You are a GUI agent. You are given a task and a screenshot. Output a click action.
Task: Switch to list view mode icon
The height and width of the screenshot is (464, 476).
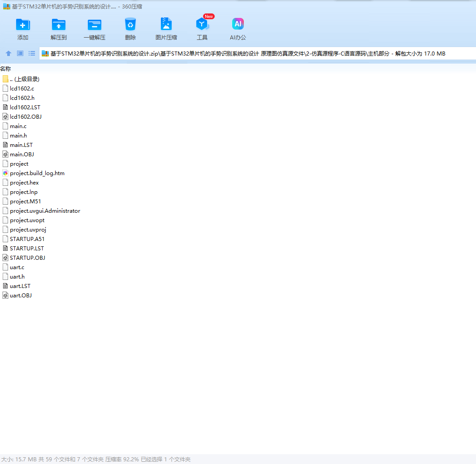31,53
